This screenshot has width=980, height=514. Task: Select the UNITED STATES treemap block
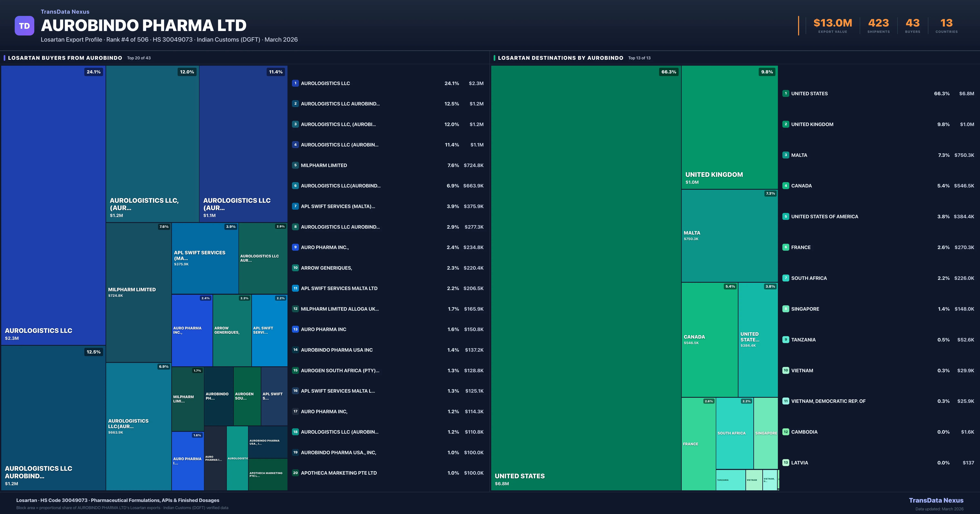[586, 278]
